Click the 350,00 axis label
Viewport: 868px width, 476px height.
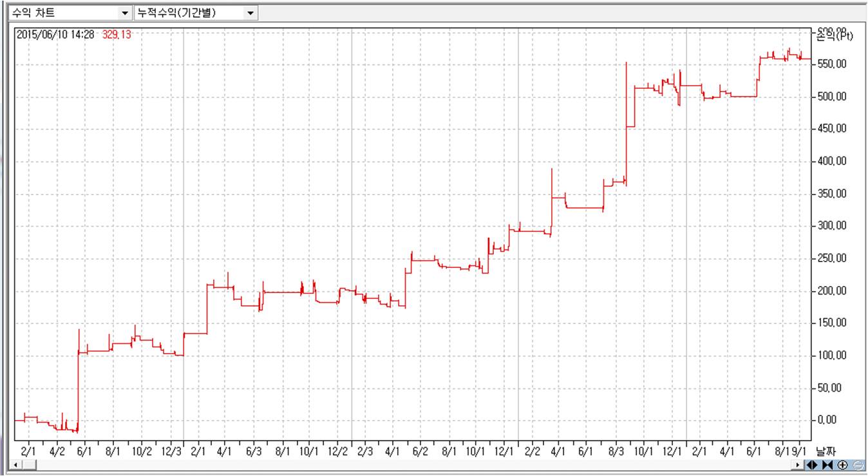coord(831,194)
